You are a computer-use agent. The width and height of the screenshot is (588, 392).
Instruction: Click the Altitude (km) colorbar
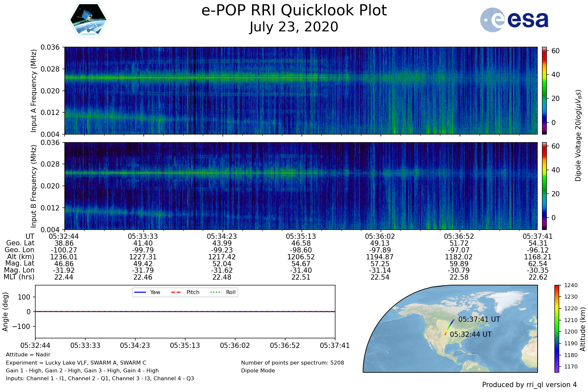click(557, 329)
